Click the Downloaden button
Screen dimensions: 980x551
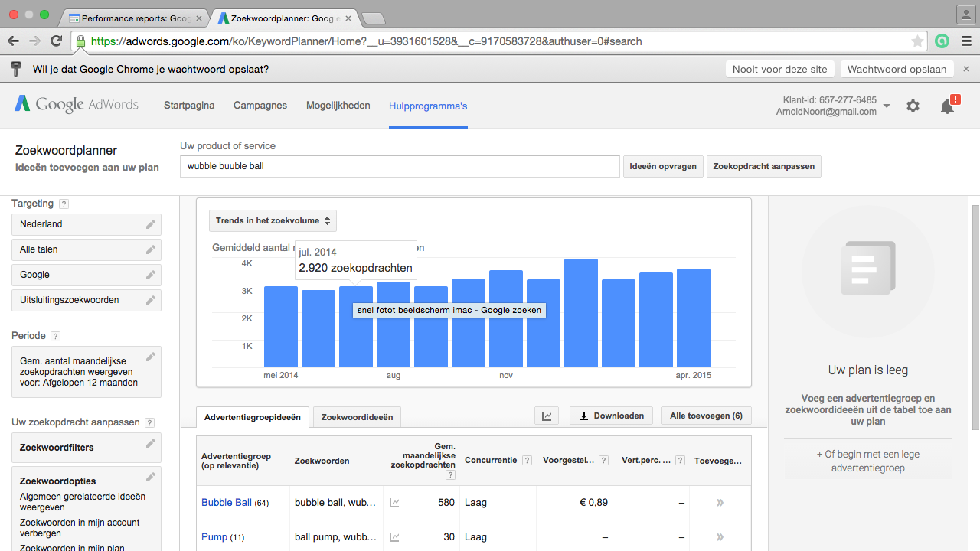pyautogui.click(x=612, y=416)
